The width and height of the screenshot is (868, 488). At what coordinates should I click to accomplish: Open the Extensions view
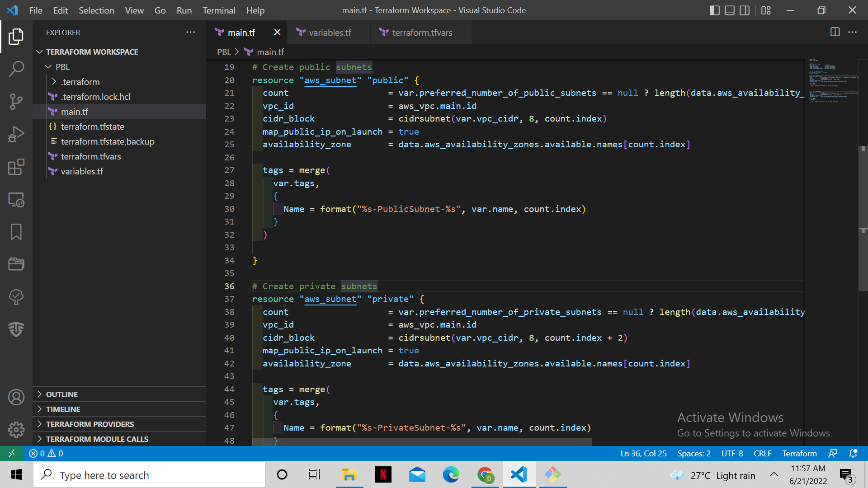coord(16,167)
